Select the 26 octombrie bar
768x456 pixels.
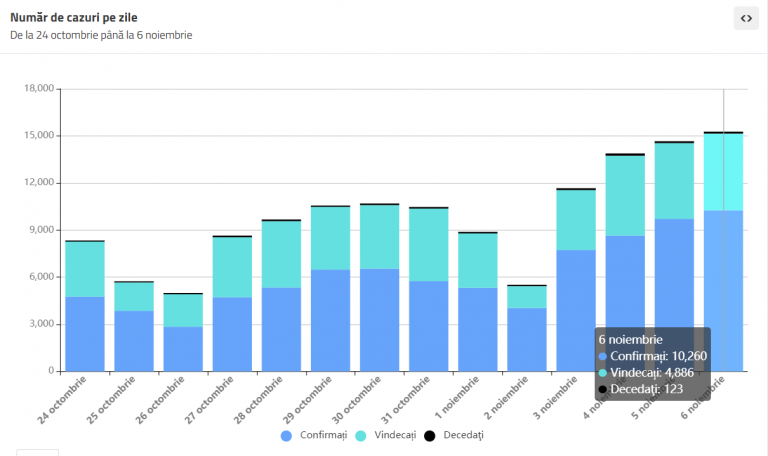click(x=183, y=332)
